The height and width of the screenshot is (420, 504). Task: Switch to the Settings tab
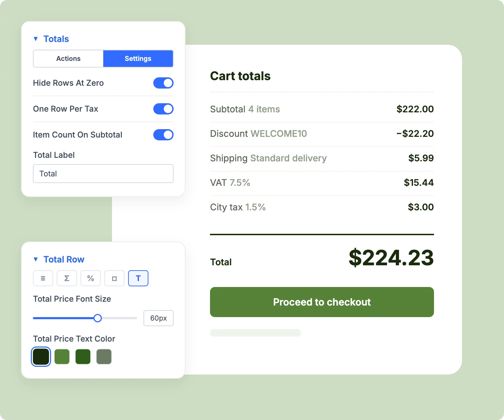138,58
